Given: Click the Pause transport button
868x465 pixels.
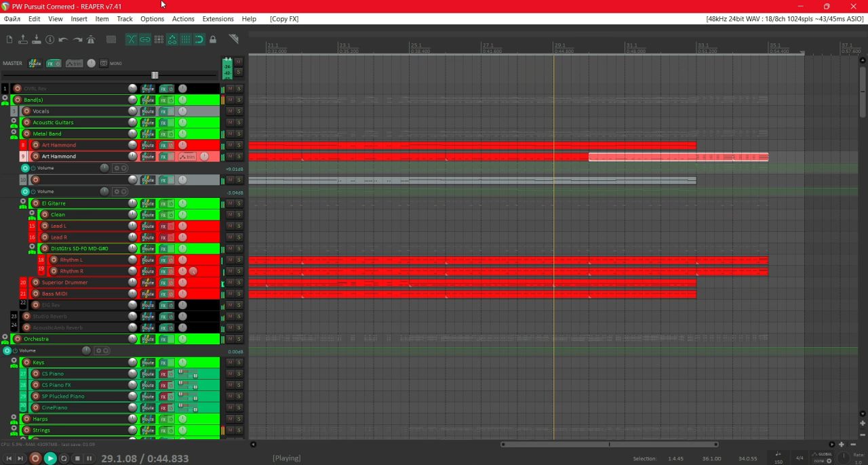Looking at the screenshot, I should [90, 458].
